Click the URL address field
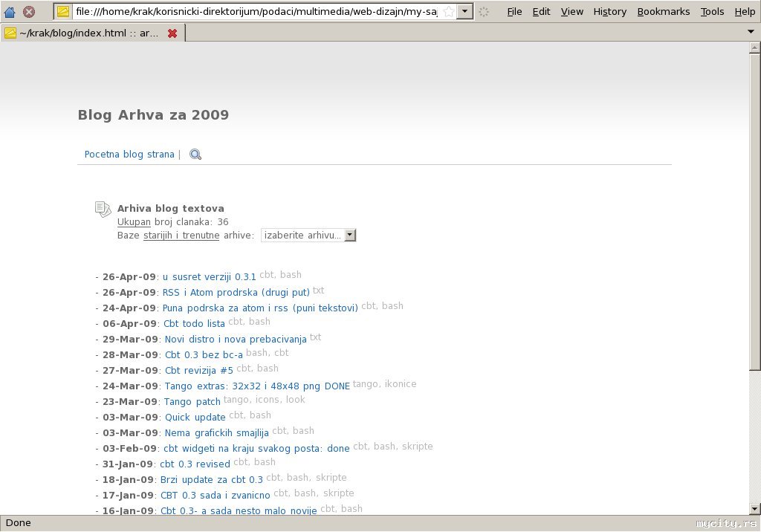The width and height of the screenshot is (761, 532). [257, 12]
